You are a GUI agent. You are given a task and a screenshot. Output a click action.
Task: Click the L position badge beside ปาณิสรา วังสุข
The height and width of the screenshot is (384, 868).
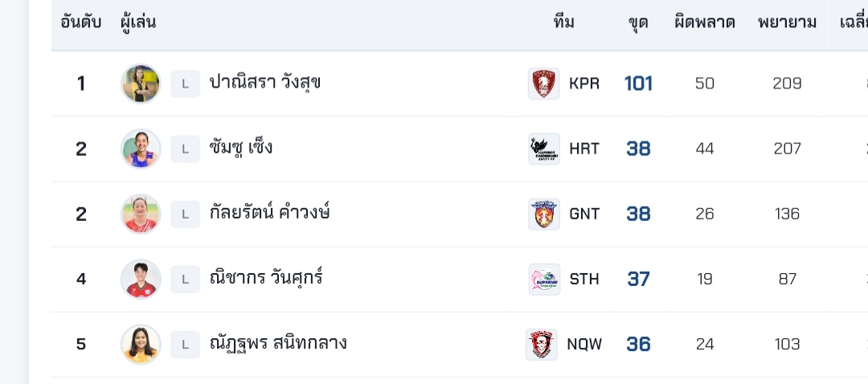[185, 84]
